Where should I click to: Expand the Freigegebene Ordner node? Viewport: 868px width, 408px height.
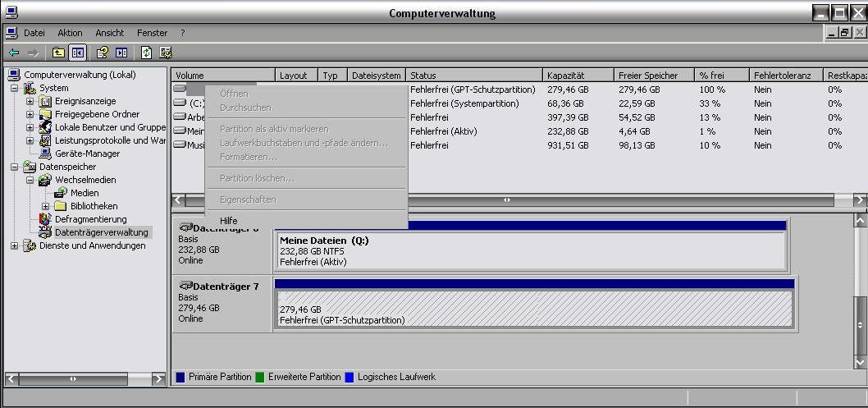(30, 115)
